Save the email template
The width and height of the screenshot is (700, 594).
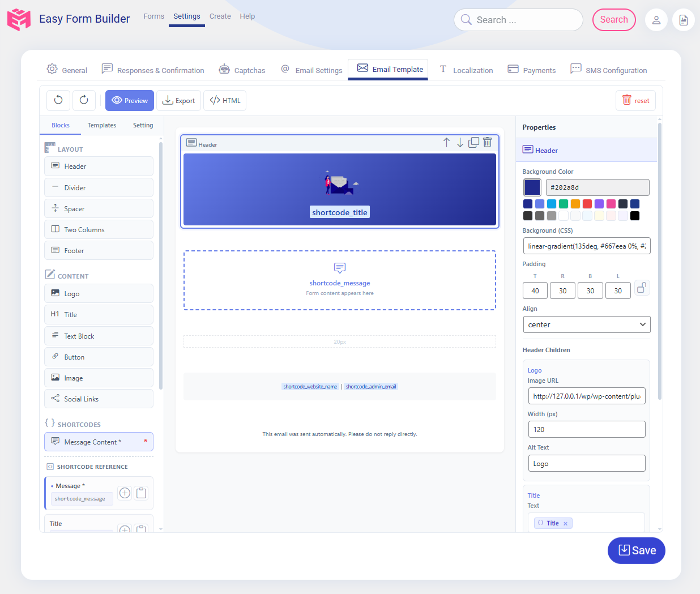tap(636, 550)
